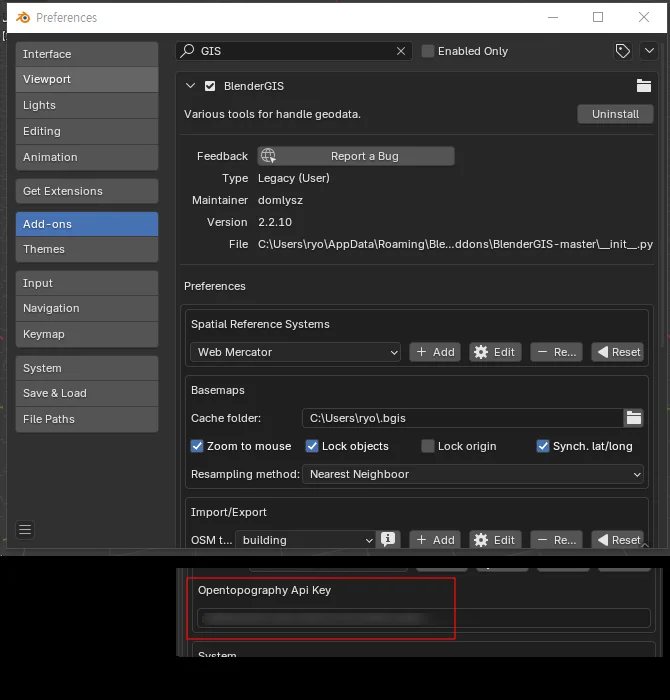Remove selected OSM tag
The height and width of the screenshot is (700, 670).
pos(556,540)
